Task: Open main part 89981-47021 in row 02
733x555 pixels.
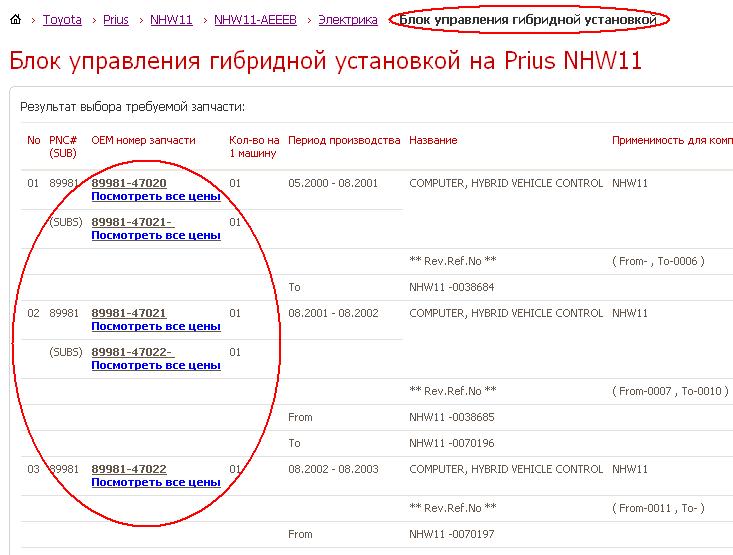Action: pos(129,314)
